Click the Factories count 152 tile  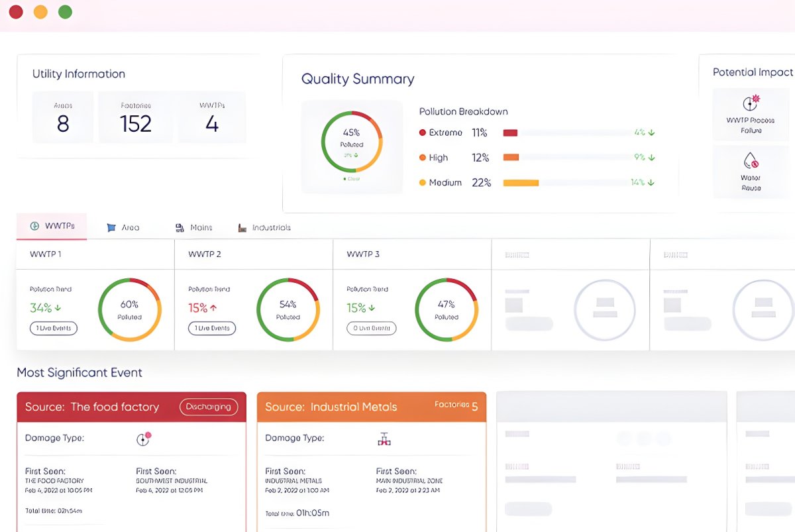136,117
